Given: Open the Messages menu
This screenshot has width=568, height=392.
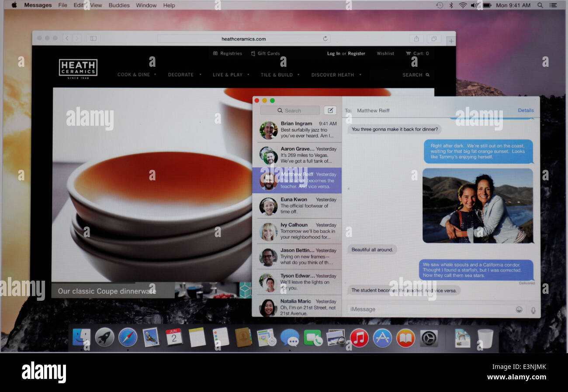Looking at the screenshot, I should click(x=38, y=5).
